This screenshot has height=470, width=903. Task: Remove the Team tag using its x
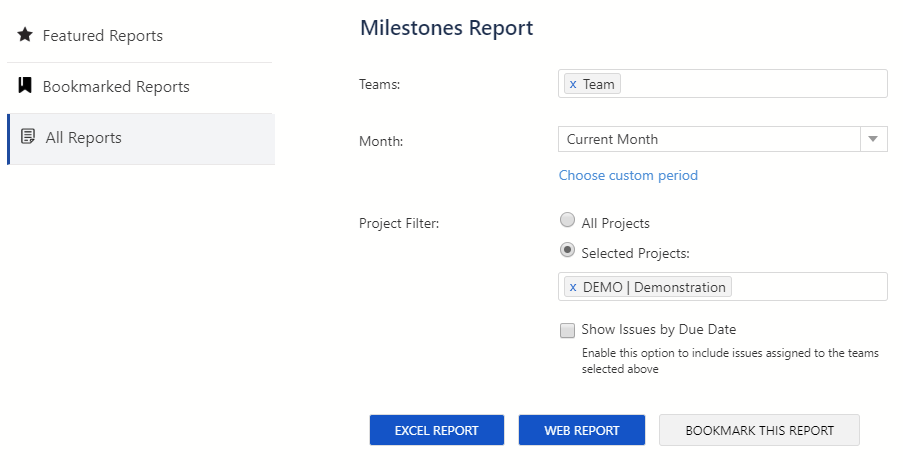click(573, 84)
